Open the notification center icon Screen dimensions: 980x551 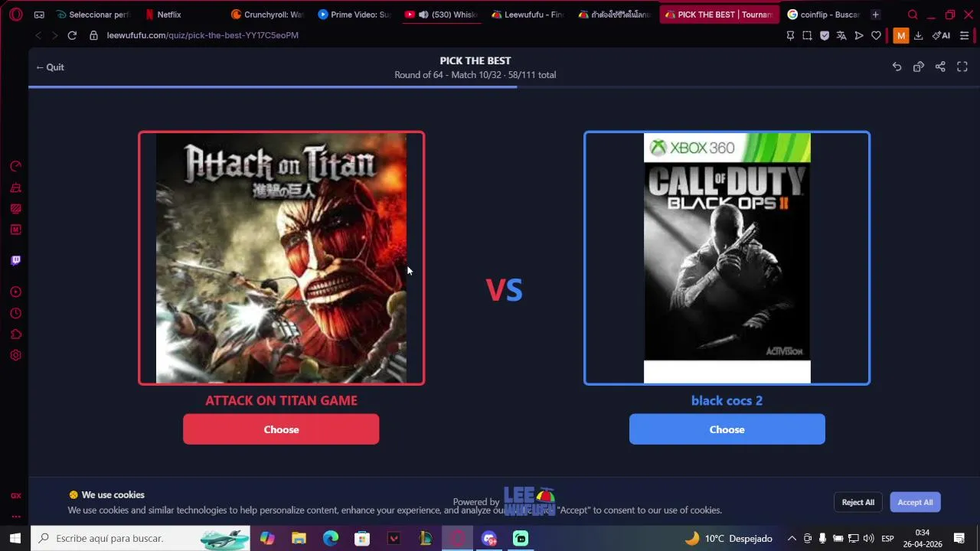(959, 538)
